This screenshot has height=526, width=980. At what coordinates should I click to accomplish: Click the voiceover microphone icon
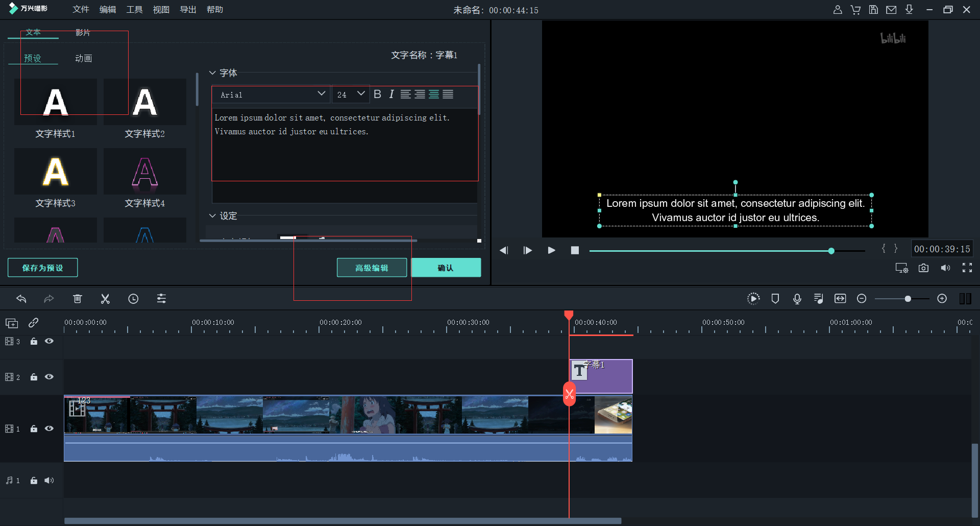tap(797, 299)
